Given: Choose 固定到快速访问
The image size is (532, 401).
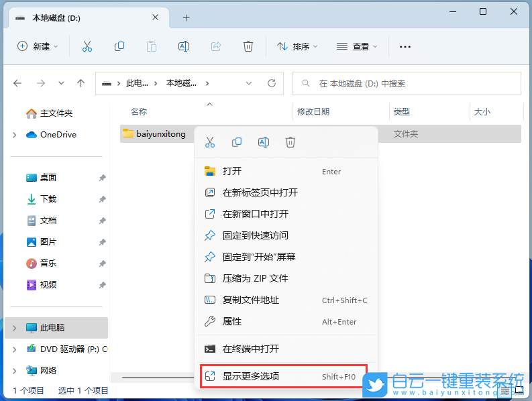Looking at the screenshot, I should [x=286, y=235].
